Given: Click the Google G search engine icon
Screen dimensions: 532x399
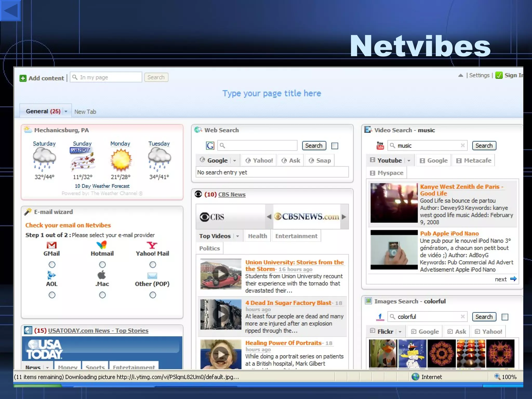Looking at the screenshot, I should 210,145.
